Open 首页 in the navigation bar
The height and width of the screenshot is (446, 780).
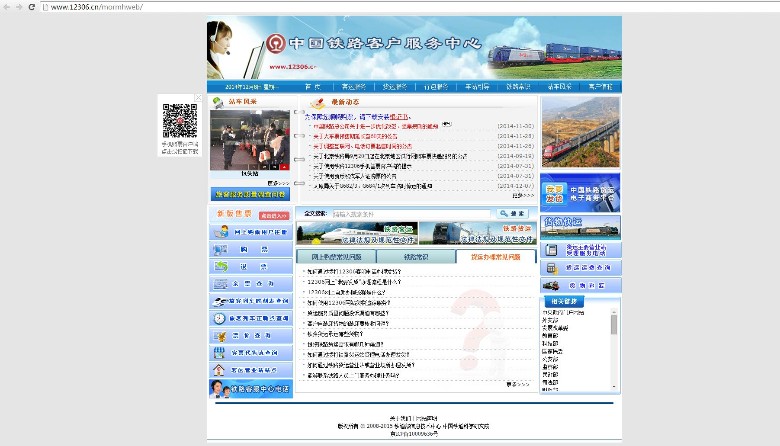click(312, 87)
